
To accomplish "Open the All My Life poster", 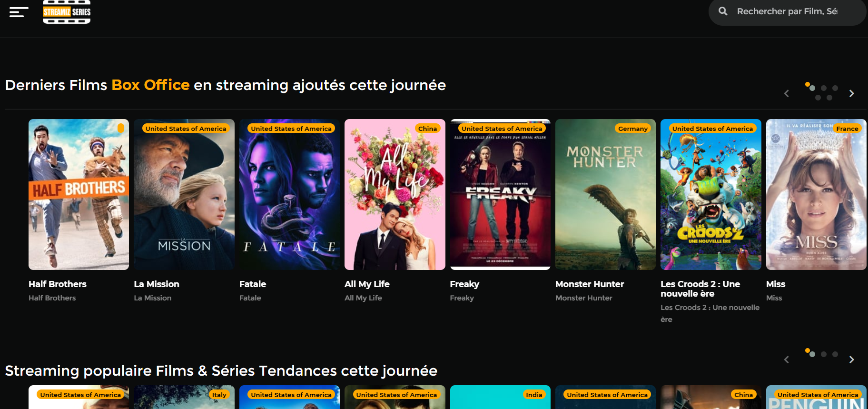I will 395,194.
